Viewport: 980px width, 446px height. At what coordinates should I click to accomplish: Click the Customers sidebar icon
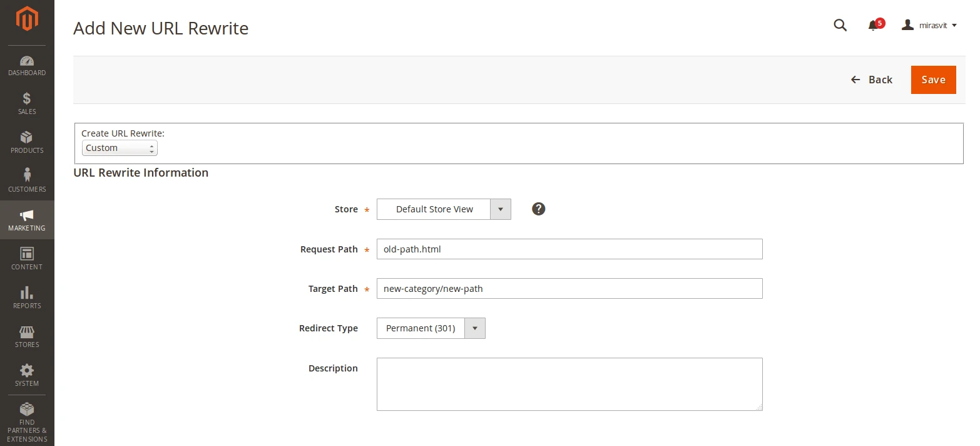[x=26, y=177]
